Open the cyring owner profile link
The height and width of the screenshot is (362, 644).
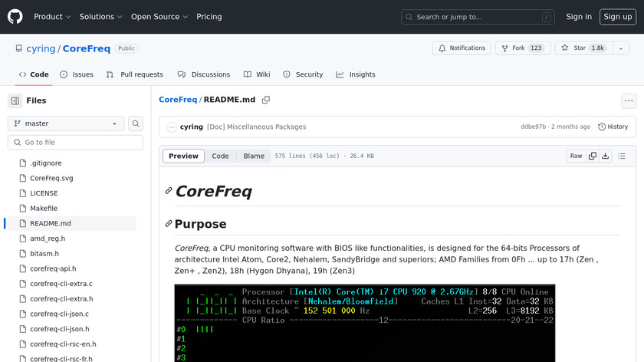[41, 48]
